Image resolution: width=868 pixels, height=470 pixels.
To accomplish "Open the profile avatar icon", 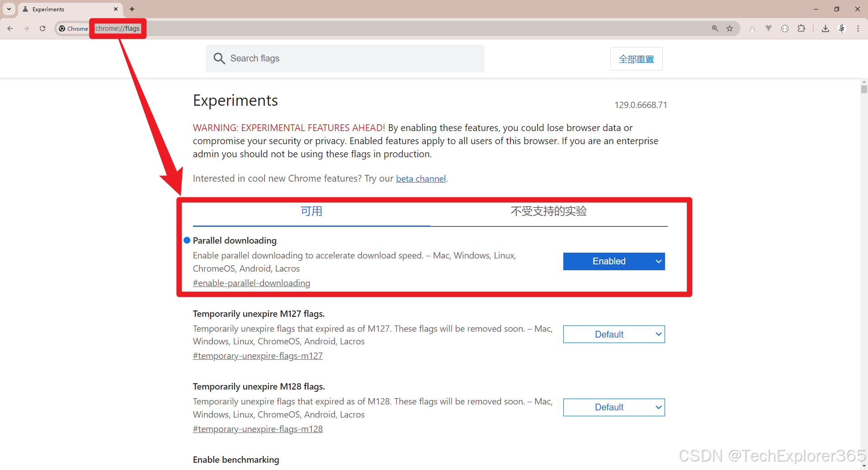I will (x=842, y=28).
